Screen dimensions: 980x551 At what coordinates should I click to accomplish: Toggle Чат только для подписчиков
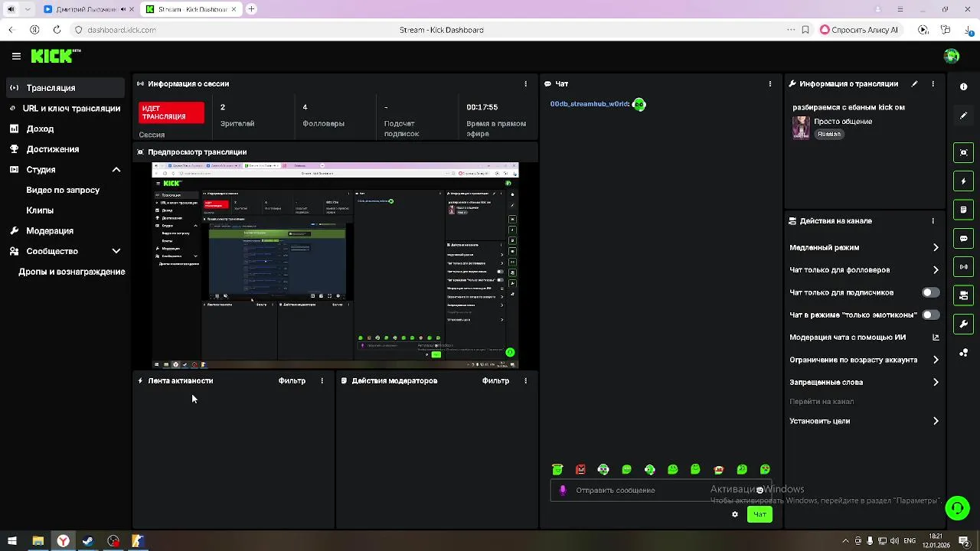931,292
